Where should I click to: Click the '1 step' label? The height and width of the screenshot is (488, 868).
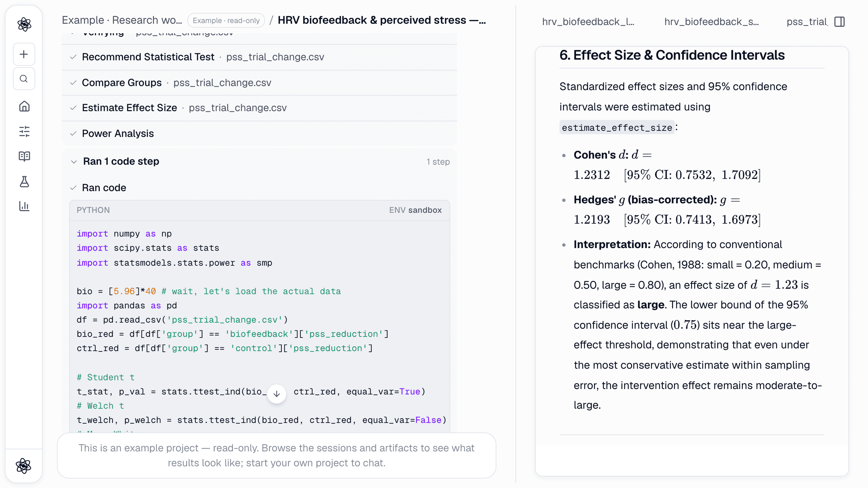438,162
